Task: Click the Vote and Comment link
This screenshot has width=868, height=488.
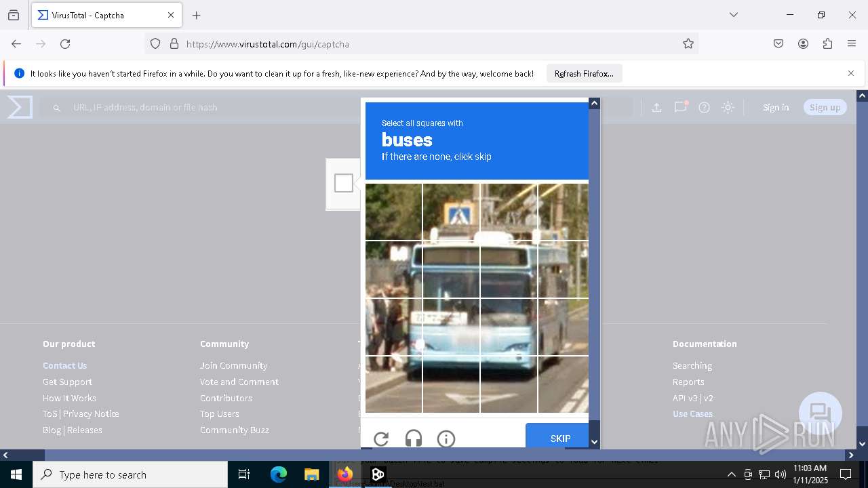Action: pos(239,382)
